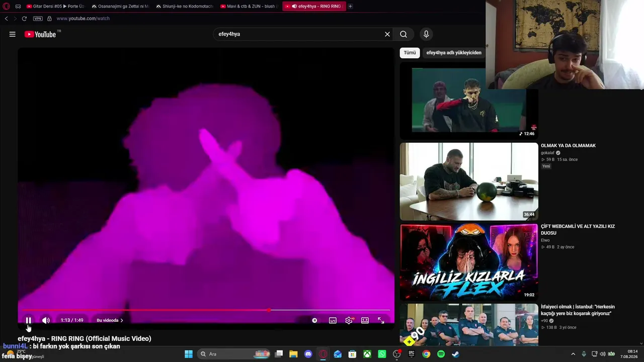This screenshot has height=362, width=644.
Task: Select 'efey4hya adlı yükleyiciden' chip
Action: [454, 53]
